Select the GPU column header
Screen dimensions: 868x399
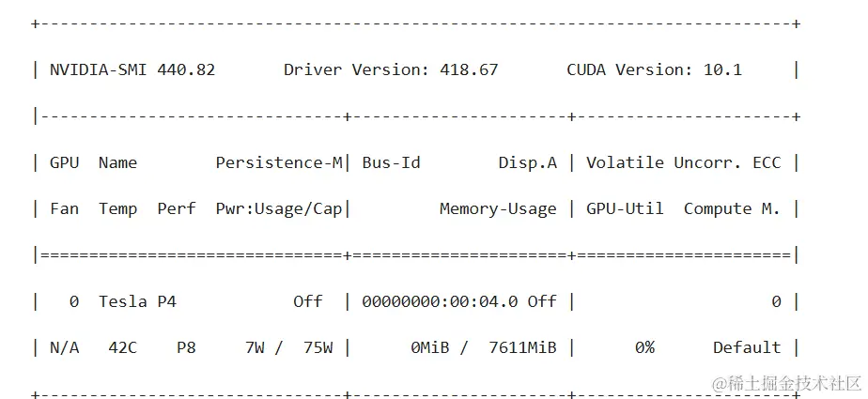(x=64, y=162)
